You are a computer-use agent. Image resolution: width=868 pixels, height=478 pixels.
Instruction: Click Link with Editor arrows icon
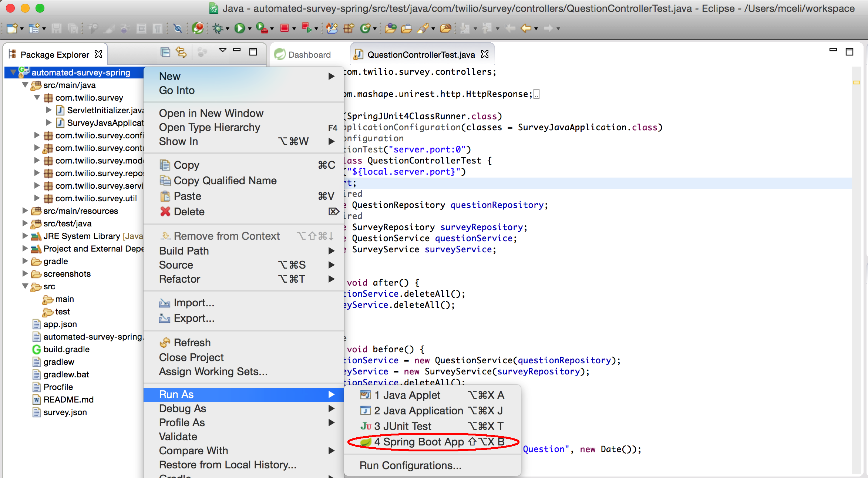(x=181, y=53)
